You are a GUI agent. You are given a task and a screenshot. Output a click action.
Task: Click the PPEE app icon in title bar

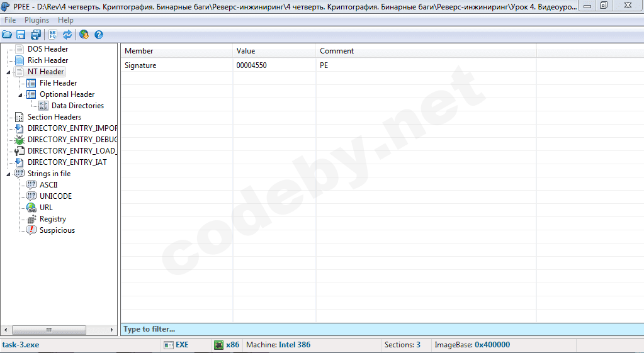[x=5, y=6]
